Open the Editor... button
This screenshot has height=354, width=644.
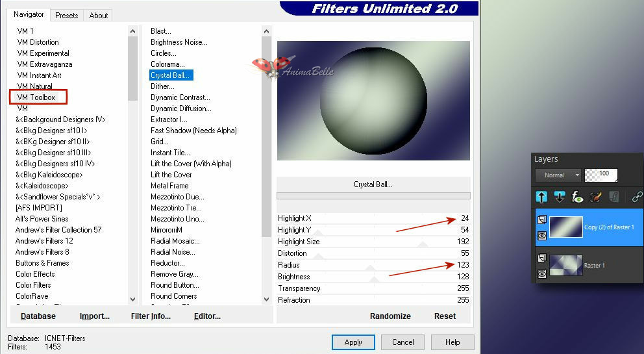(x=207, y=316)
